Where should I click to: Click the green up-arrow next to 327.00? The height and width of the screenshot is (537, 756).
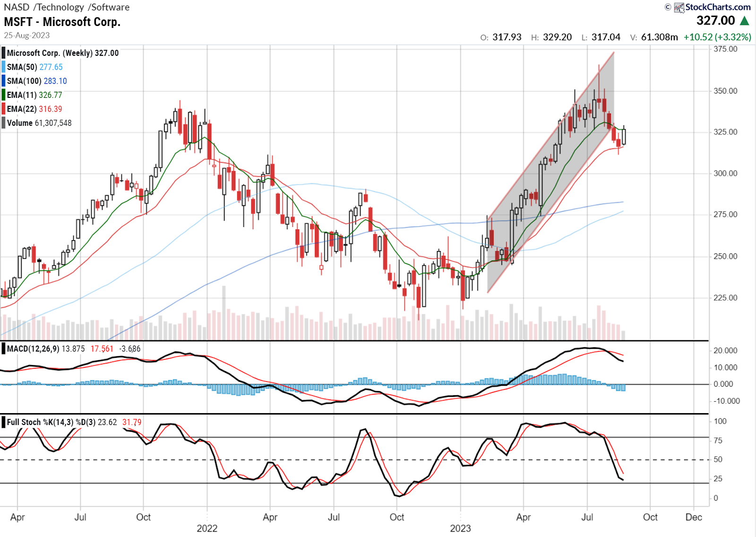[x=745, y=21]
